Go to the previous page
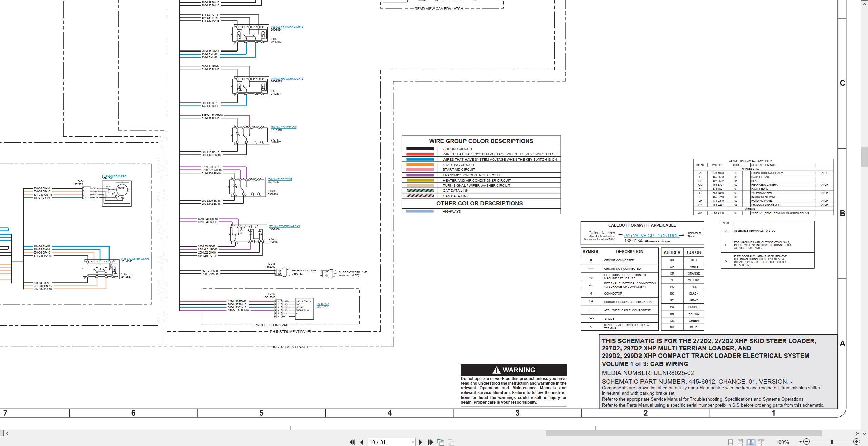 tap(362, 442)
